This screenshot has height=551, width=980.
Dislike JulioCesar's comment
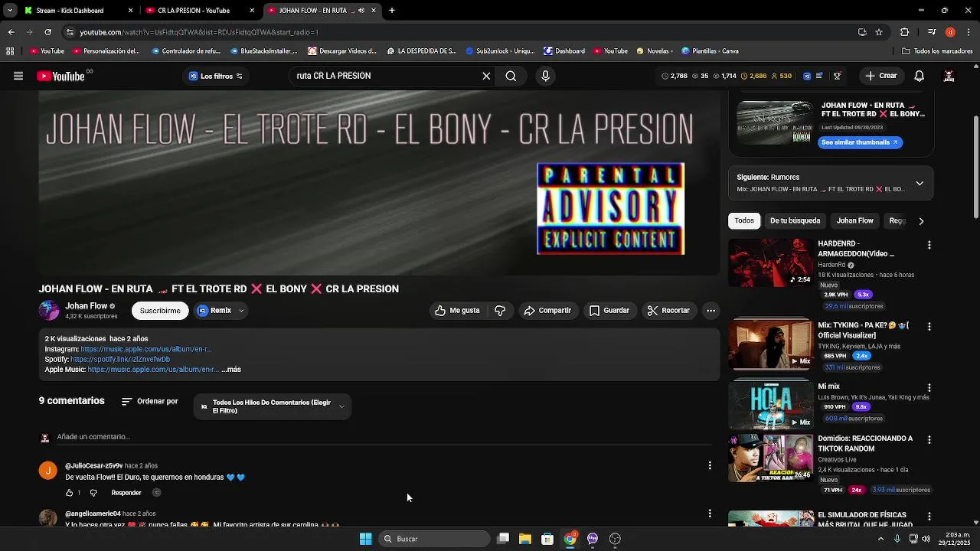[x=93, y=493]
